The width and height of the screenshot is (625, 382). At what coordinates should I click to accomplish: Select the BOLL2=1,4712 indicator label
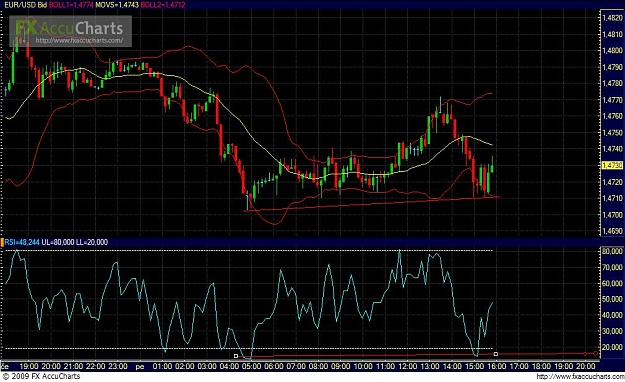163,5
